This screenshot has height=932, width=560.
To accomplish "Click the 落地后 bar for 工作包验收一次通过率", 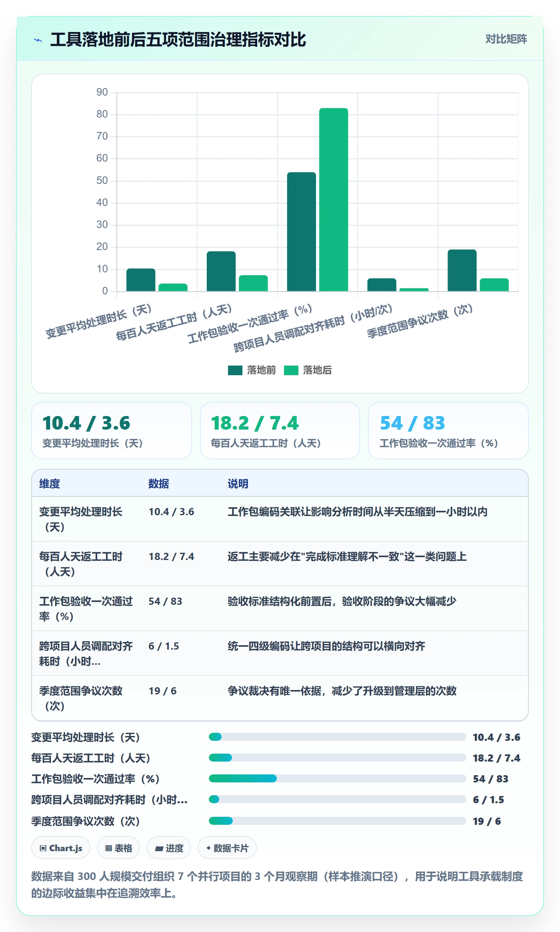I will point(334,200).
